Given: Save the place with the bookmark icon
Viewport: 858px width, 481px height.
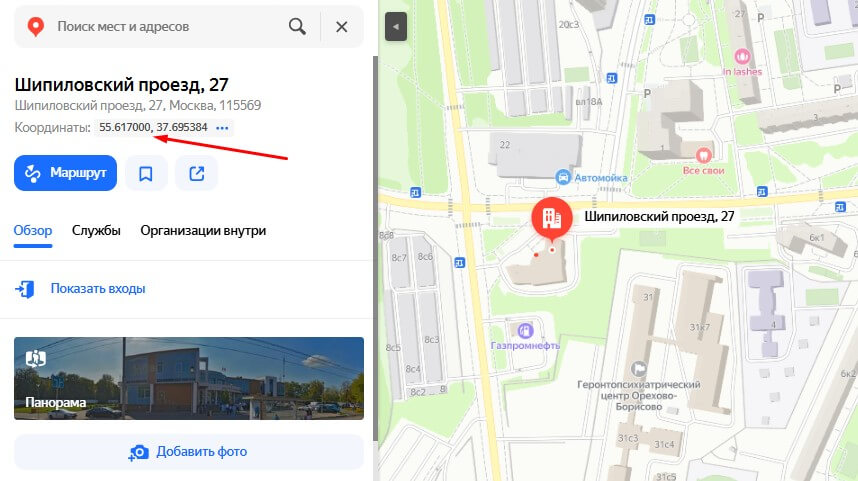Looking at the screenshot, I should (146, 173).
